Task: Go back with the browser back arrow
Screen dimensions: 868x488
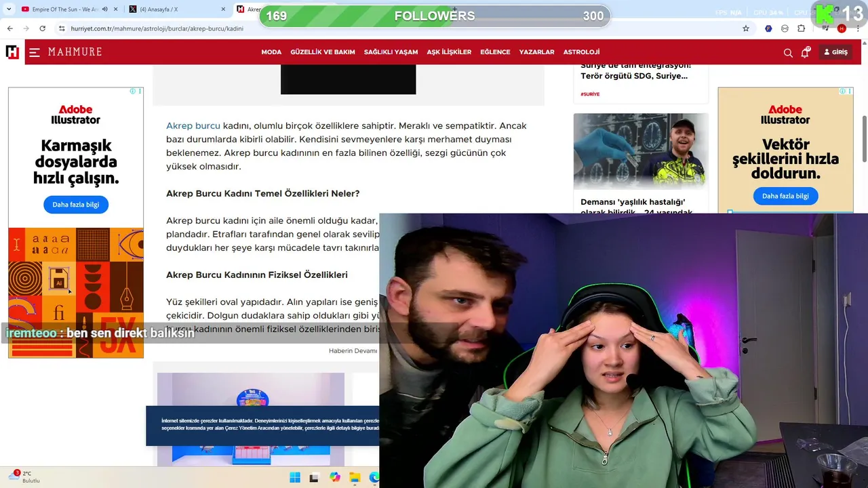Action: tap(9, 28)
